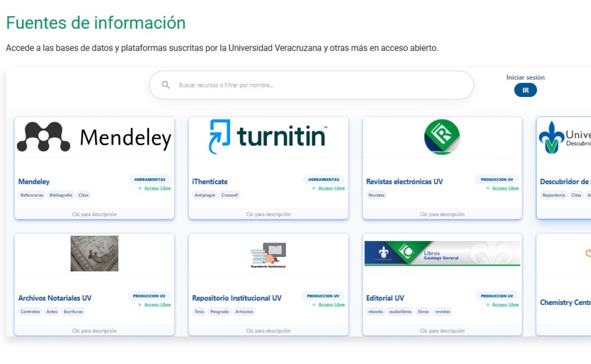Viewport: 591px width, 364px height.
Task: Open the Mendeley card title
Action: 34,182
